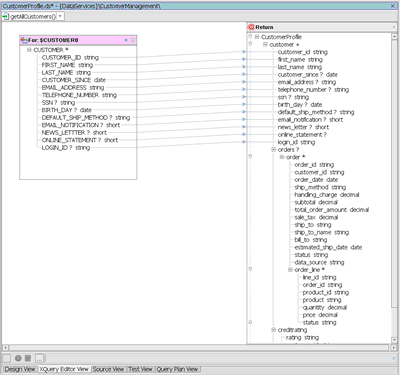The image size is (400, 375).
Task: Select the XQuery Editor View tab
Action: (x=64, y=369)
